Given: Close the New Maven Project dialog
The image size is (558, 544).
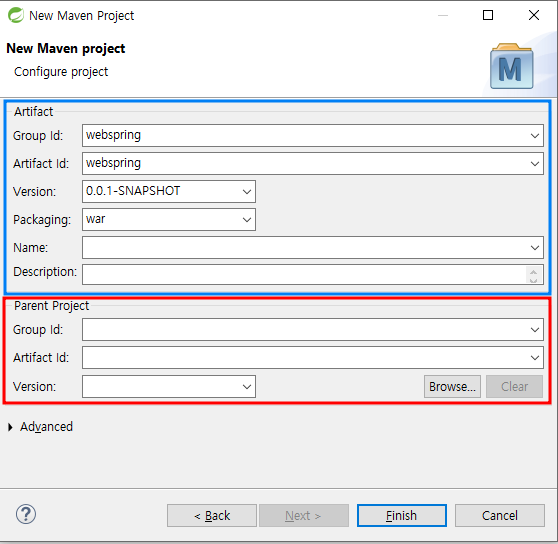Looking at the screenshot, I should (534, 15).
